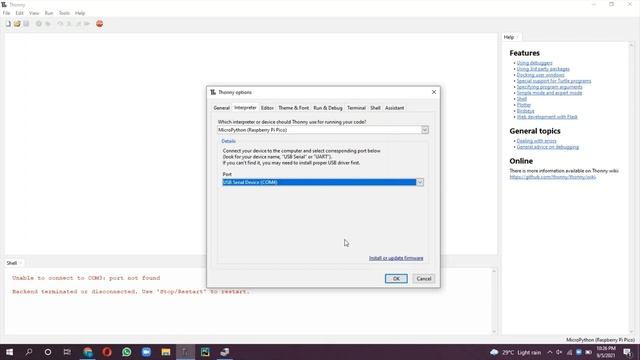Click the Save file toolbar icon
The height and width of the screenshot is (360, 640).
26,24
